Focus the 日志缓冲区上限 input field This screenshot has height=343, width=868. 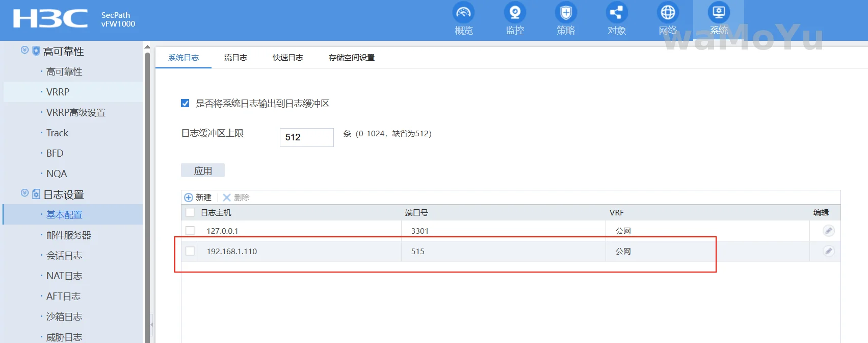(306, 137)
